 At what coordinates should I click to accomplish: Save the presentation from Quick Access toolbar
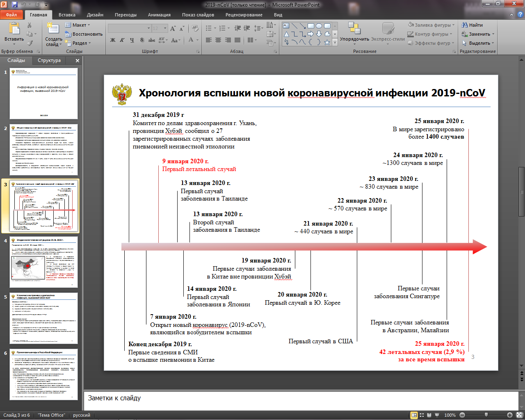point(15,5)
